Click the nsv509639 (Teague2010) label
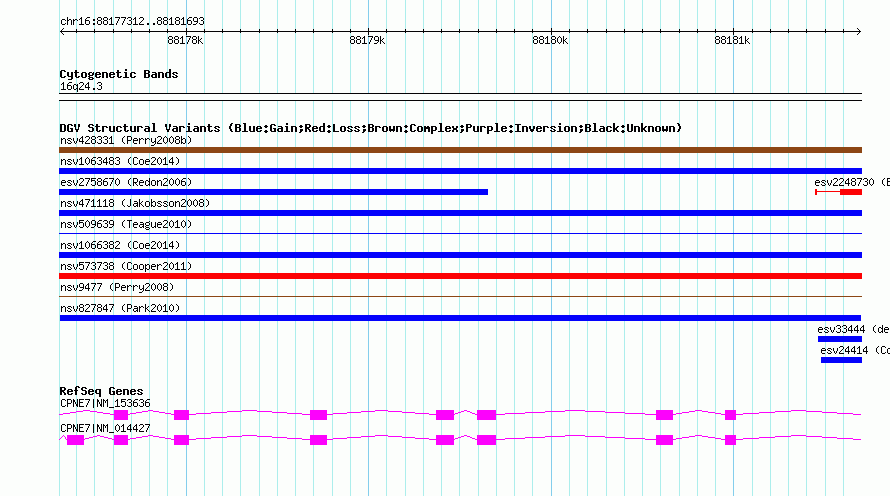The image size is (890, 496). [126, 224]
